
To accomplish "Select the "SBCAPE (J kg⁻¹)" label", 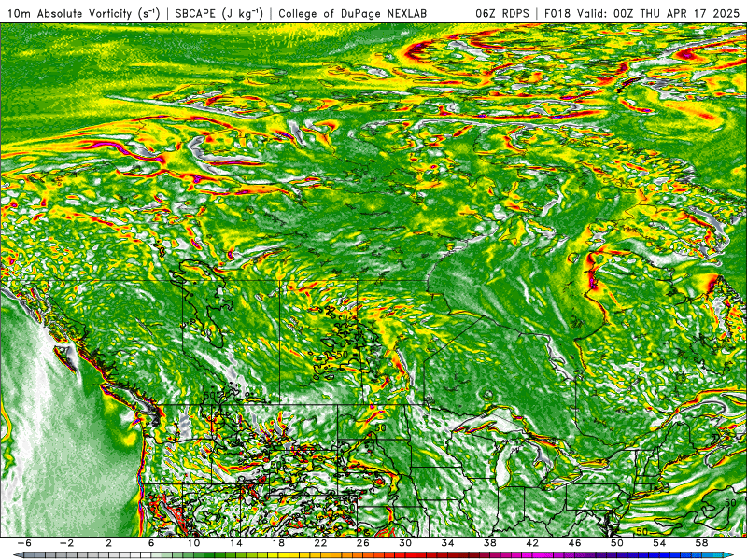I will click(x=218, y=13).
